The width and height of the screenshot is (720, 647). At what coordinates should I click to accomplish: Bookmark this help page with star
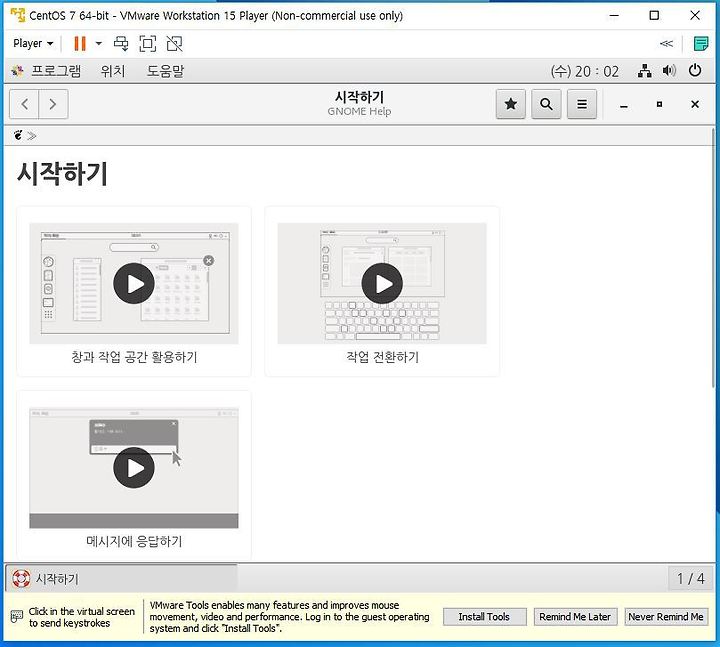click(x=511, y=104)
